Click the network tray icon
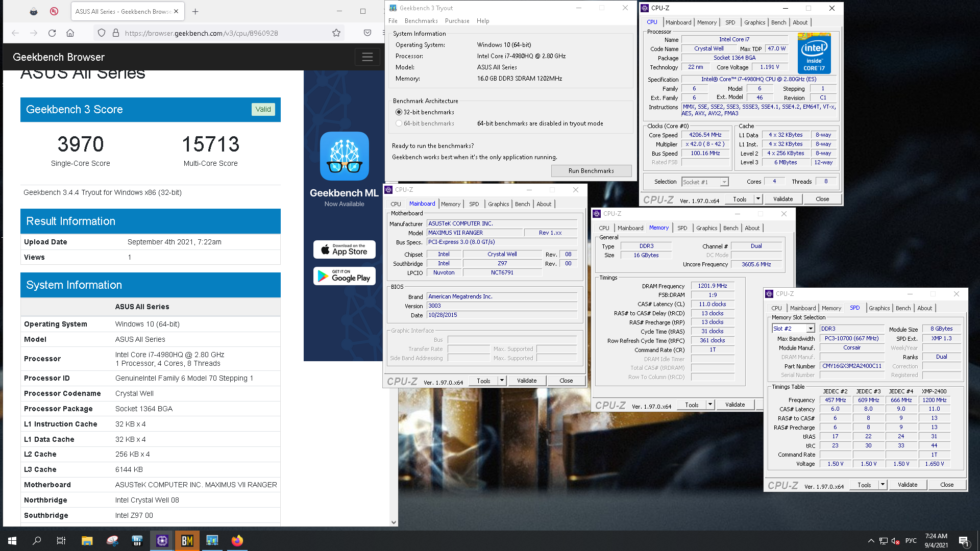The height and width of the screenshot is (551, 980). pyautogui.click(x=884, y=541)
